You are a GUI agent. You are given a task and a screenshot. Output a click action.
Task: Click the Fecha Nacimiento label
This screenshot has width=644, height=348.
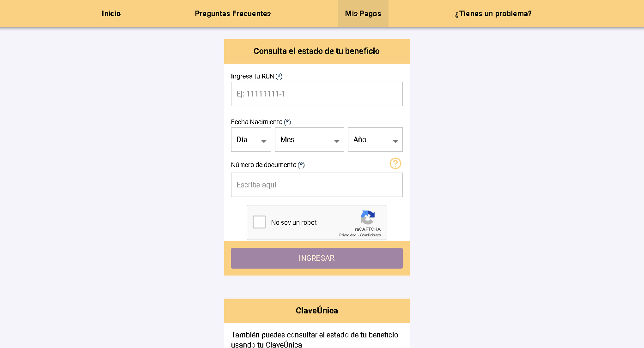[x=257, y=122]
